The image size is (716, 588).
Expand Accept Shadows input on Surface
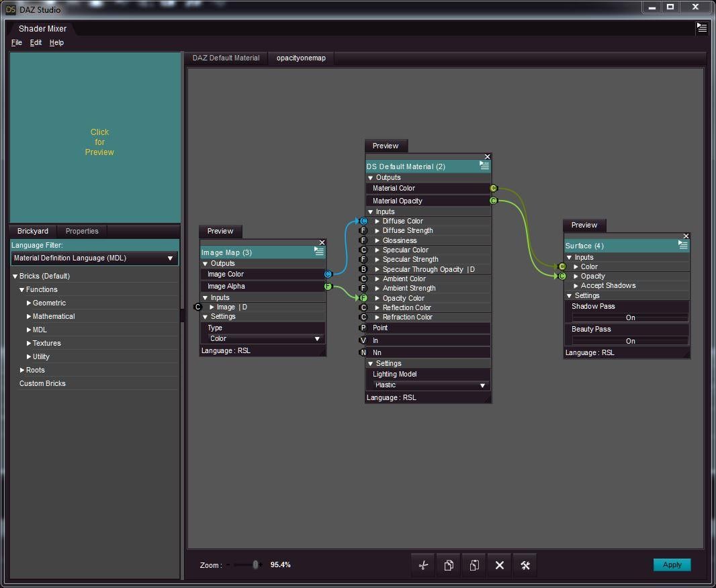576,286
